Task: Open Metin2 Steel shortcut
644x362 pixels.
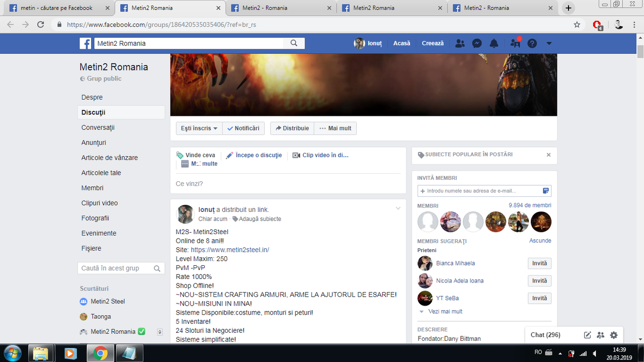Action: (108, 302)
